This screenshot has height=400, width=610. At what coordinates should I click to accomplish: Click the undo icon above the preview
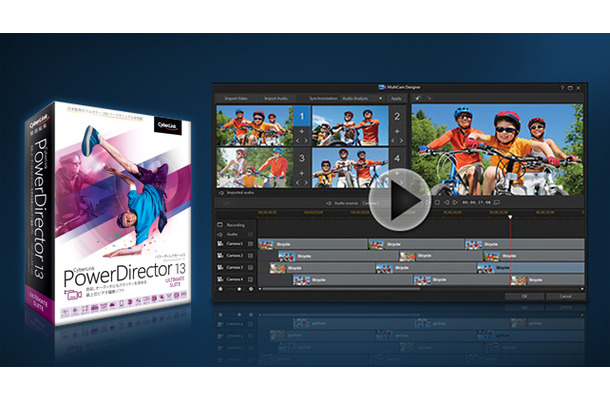(418, 98)
